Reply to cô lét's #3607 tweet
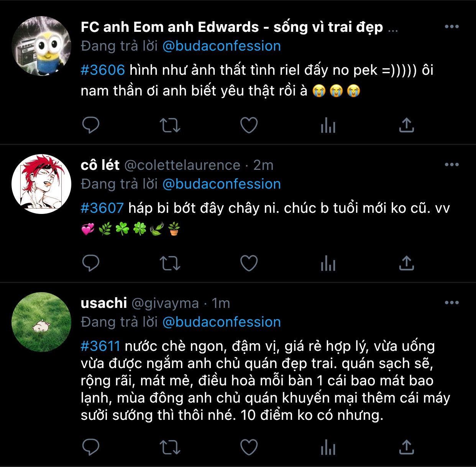The height and width of the screenshot is (467, 476). 91,263
